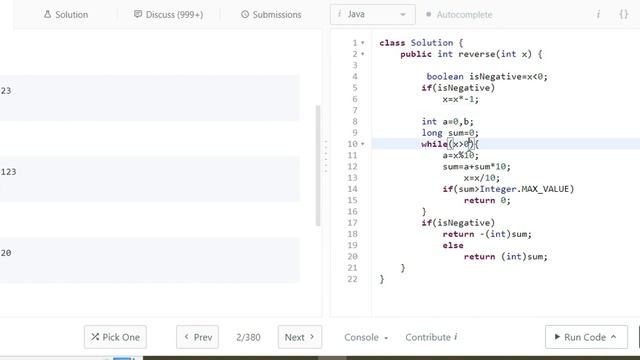
Task: Click the curly braces format icon
Action: pos(623,14)
